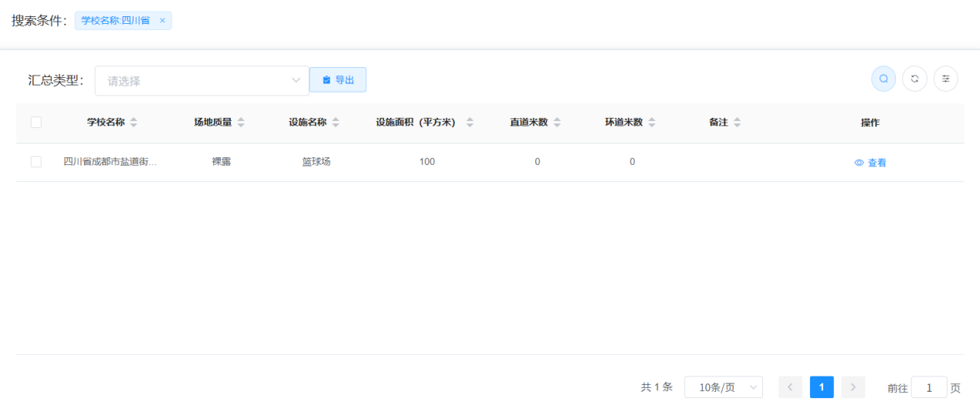Sort by 设施面积 column arrows
This screenshot has width=980, height=405.
(x=470, y=123)
